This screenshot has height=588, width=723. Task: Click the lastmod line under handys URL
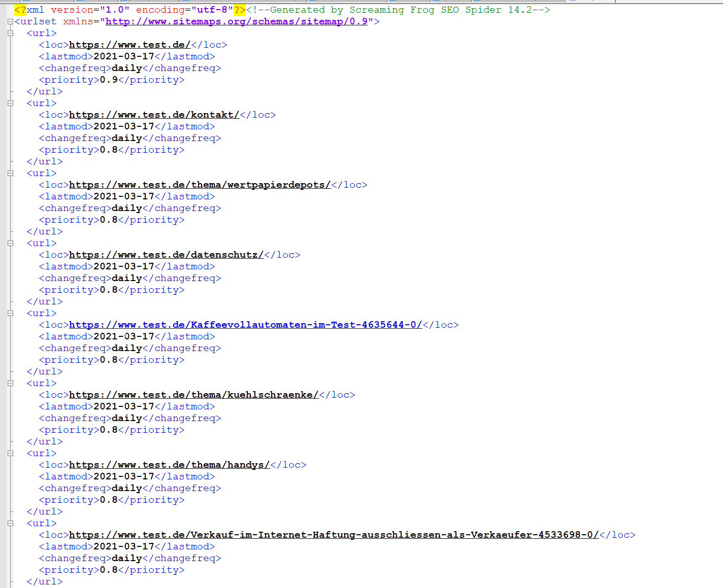coord(127,476)
